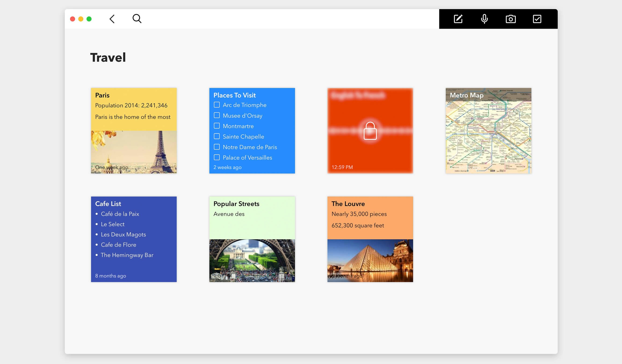Create a new text note

pyautogui.click(x=458, y=19)
